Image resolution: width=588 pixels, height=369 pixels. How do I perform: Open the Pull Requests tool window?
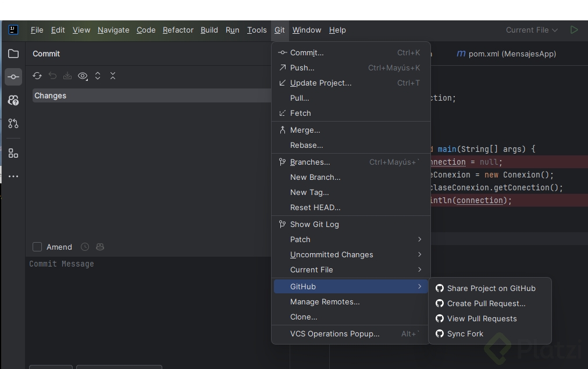(x=13, y=123)
